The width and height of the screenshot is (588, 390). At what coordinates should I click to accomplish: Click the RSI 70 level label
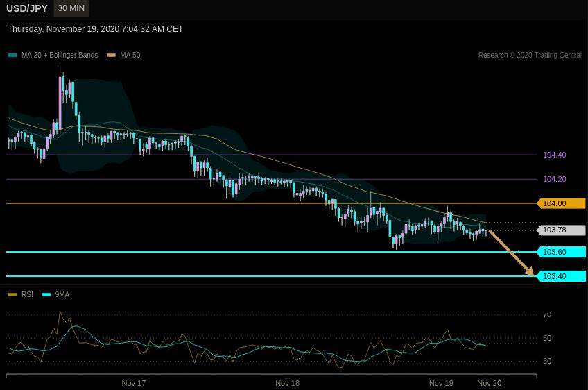[547, 314]
